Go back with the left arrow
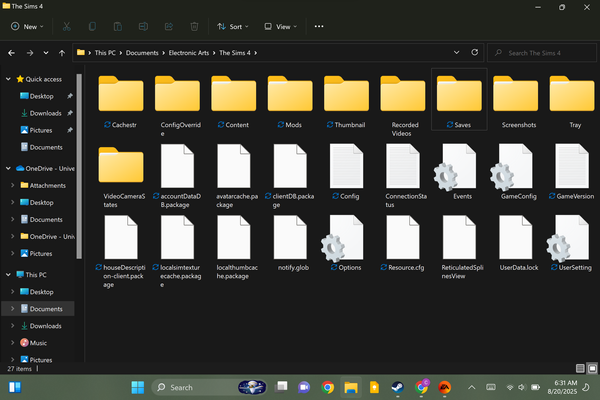This screenshot has height=400, width=600. click(11, 53)
